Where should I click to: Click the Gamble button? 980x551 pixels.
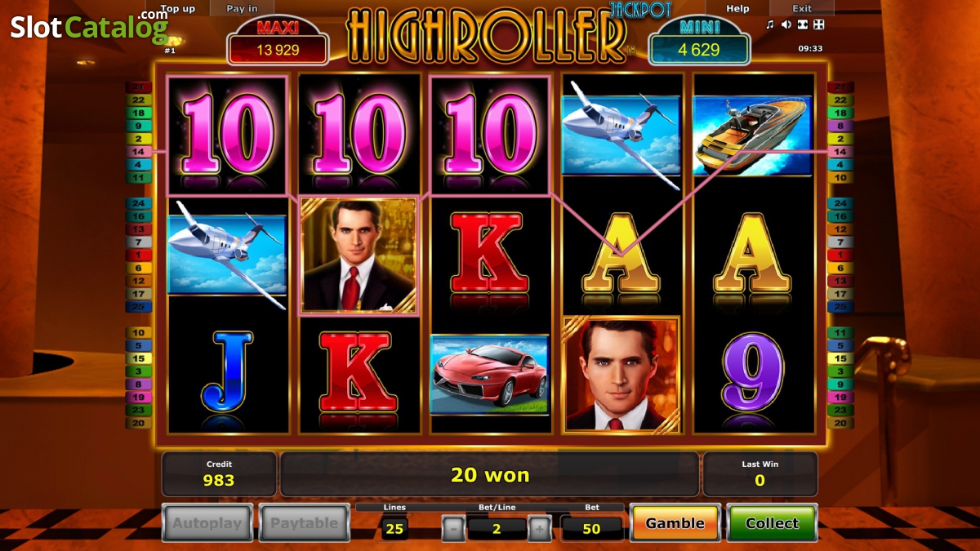tap(675, 523)
